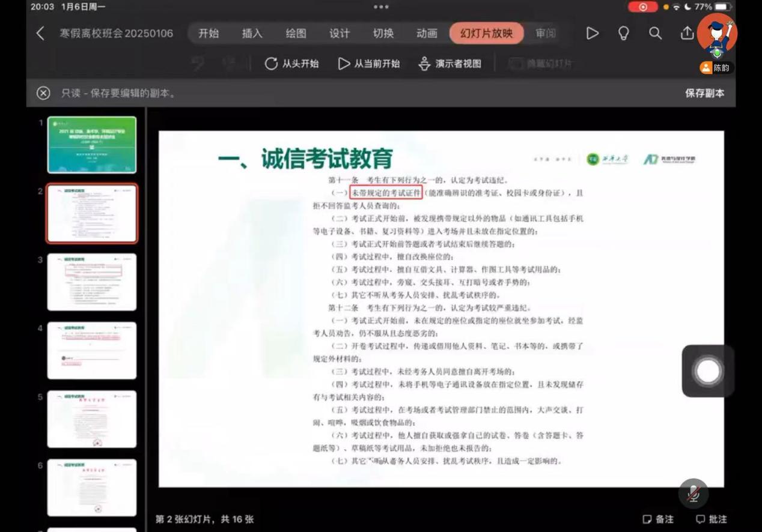Click the red-boxed text 未带规定的考试证件

point(385,193)
